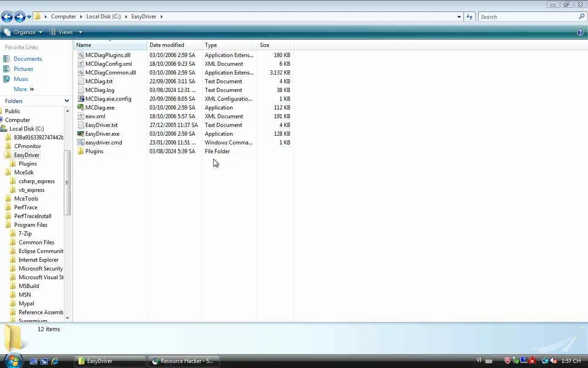Click the folder tree scrollbar up arrow
Viewport: 588px width, 368px height.
[x=68, y=111]
